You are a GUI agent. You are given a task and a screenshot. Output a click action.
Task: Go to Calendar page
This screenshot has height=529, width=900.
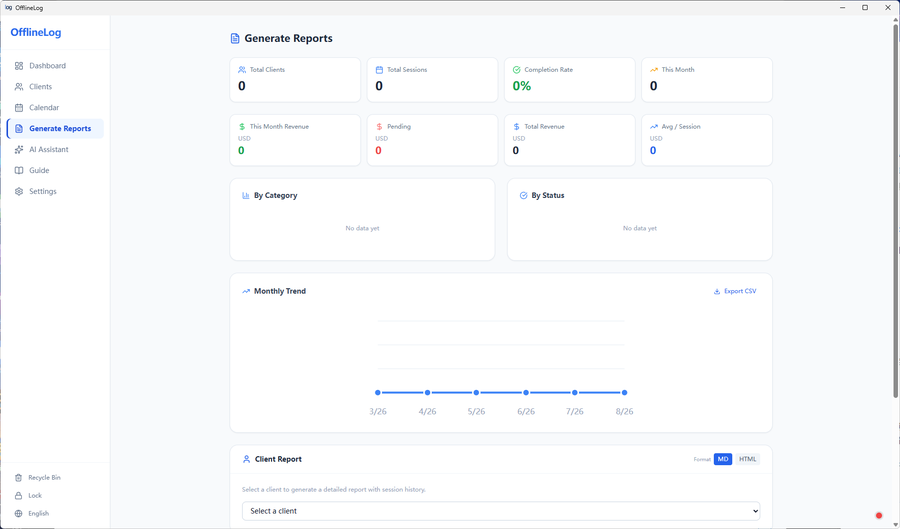click(x=44, y=108)
